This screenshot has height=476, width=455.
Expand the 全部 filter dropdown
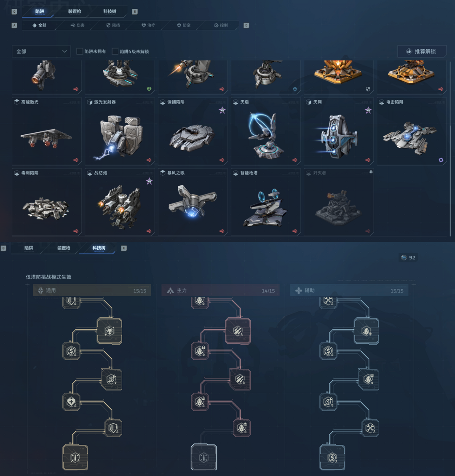pyautogui.click(x=41, y=51)
